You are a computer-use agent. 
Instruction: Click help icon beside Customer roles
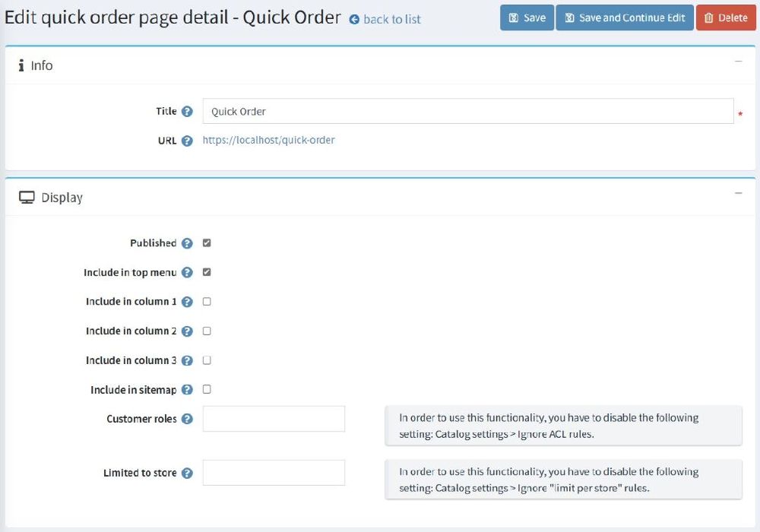click(x=187, y=419)
